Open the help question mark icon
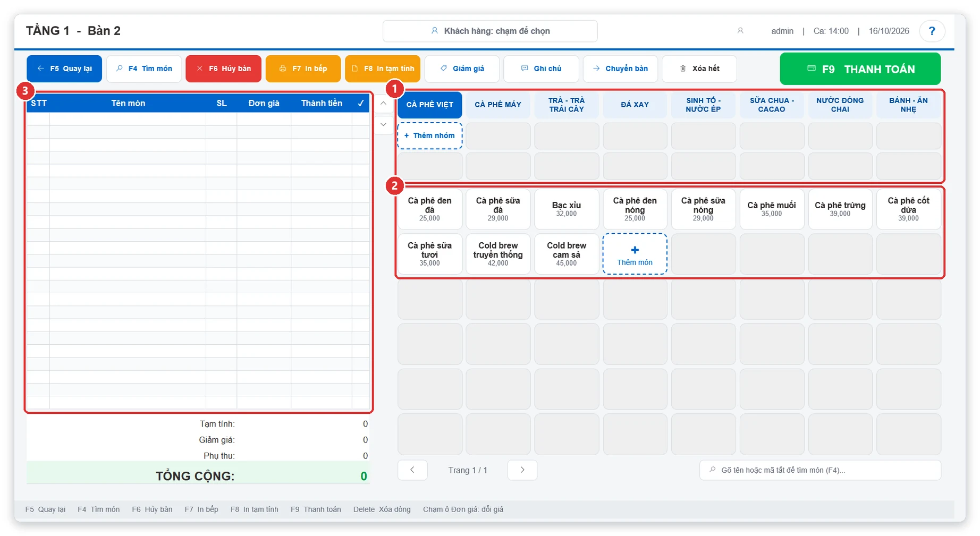This screenshot has height=536, width=980. (931, 31)
